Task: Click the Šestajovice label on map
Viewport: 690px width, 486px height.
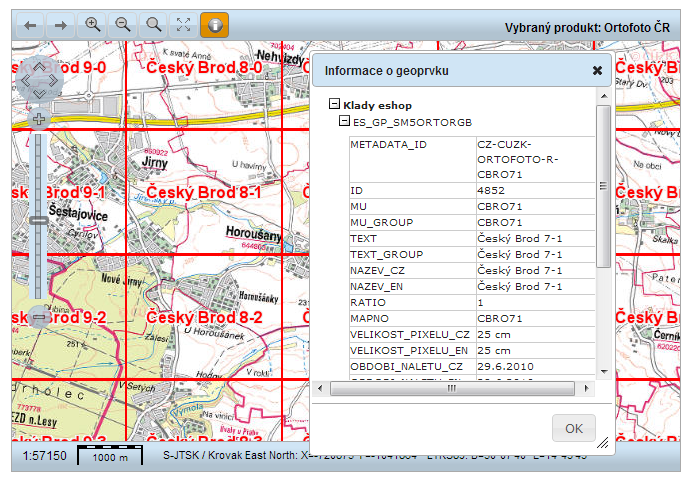Action: (78, 213)
